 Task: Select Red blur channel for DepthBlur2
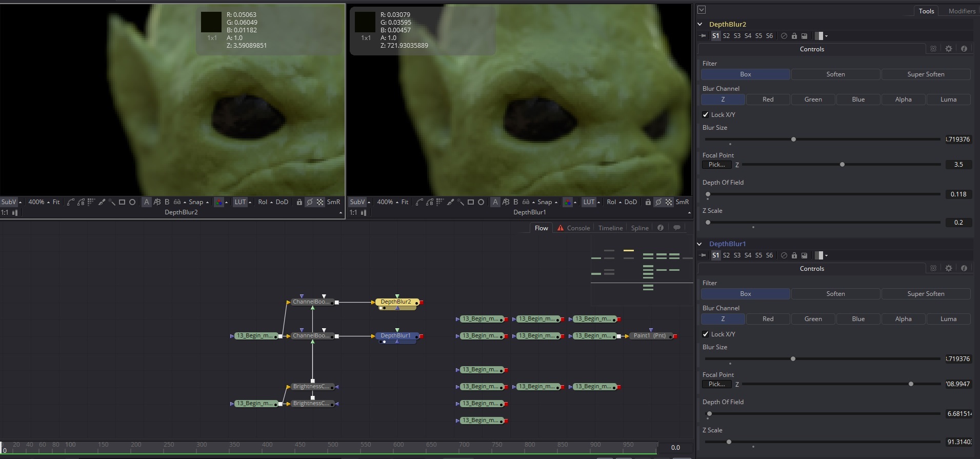[x=768, y=99]
